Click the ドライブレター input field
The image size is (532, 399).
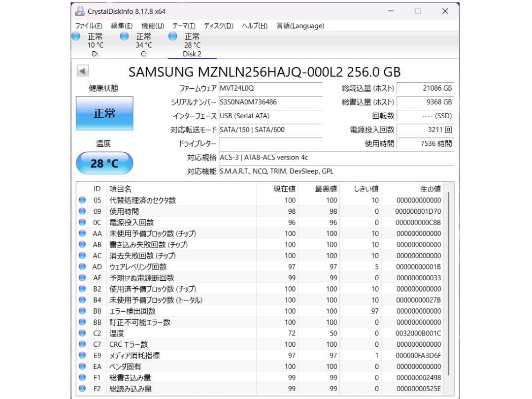[271, 144]
